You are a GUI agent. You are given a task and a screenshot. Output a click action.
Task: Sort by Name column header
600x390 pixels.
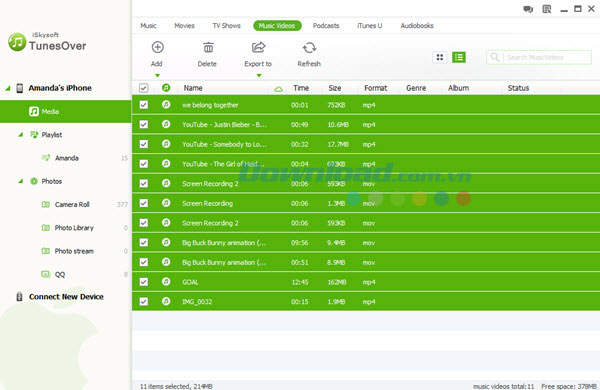click(x=193, y=88)
